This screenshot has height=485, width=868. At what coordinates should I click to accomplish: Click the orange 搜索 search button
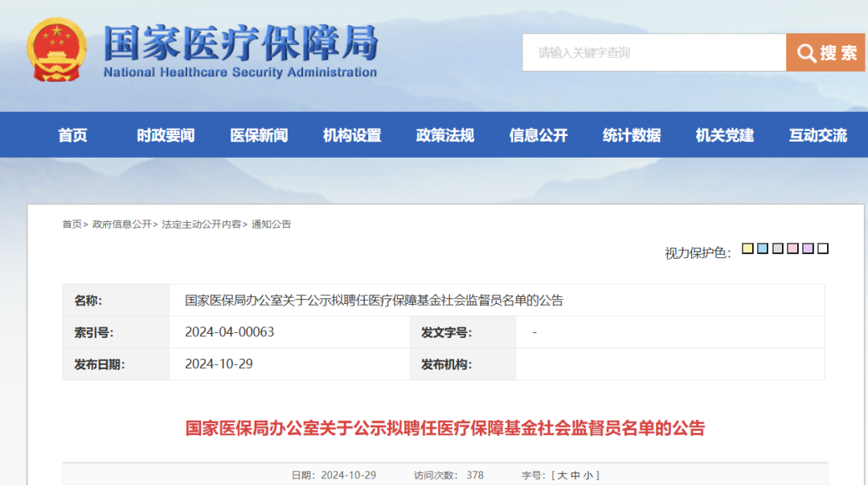[x=825, y=52]
